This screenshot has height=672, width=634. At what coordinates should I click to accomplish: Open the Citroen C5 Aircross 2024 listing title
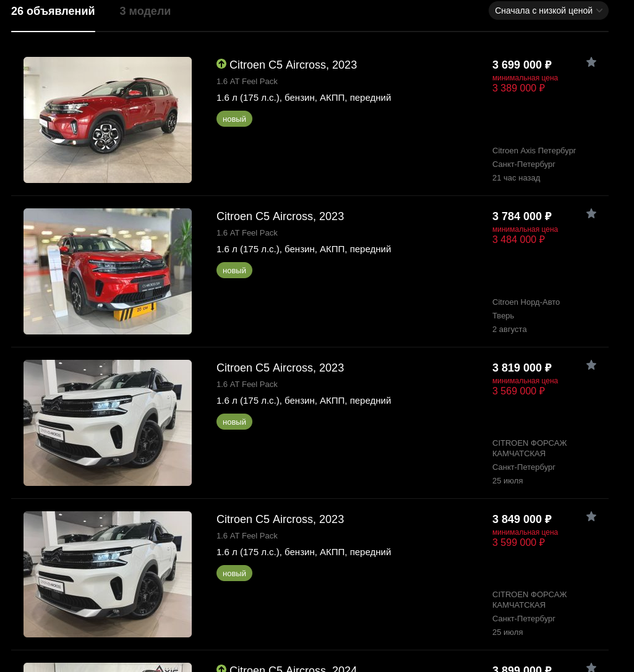[293, 668]
